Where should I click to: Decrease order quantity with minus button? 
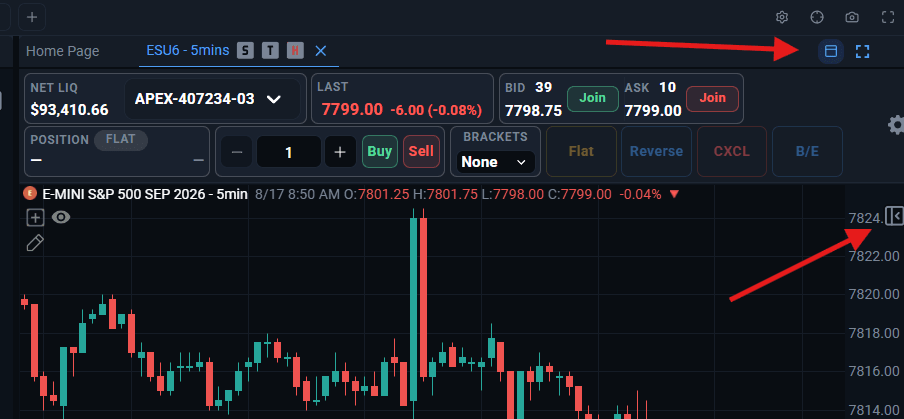tap(237, 152)
